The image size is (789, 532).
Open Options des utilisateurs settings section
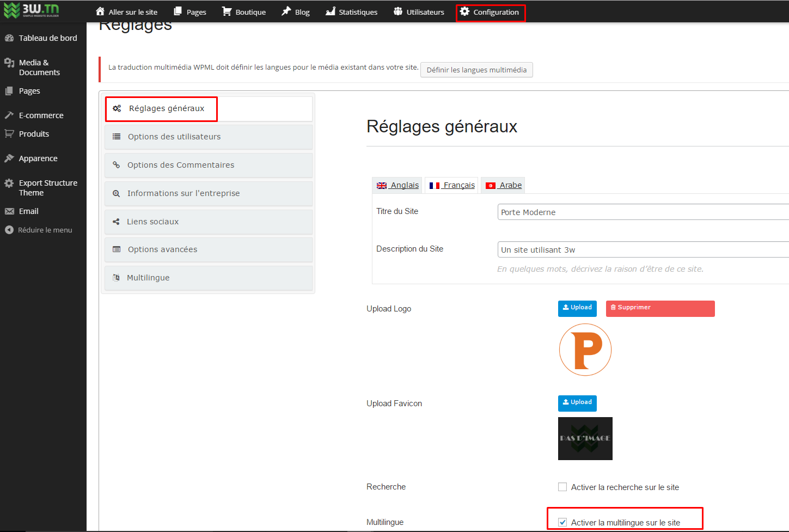click(x=209, y=137)
